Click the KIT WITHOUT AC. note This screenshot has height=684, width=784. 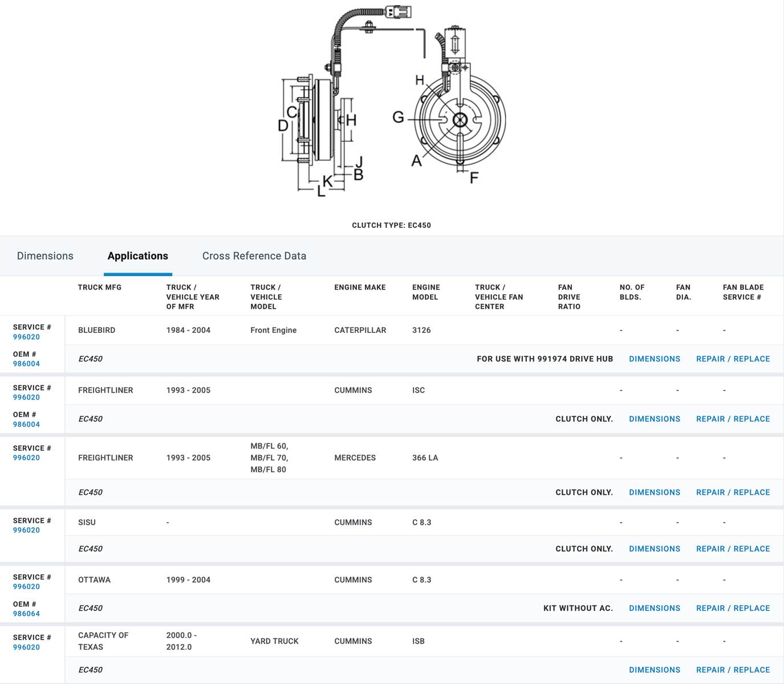click(578, 608)
